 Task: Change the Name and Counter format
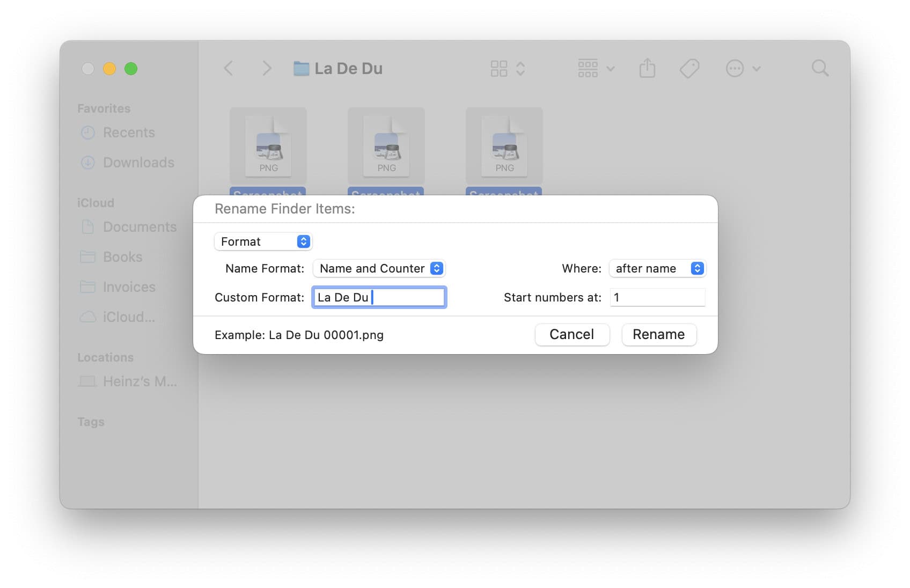point(379,268)
